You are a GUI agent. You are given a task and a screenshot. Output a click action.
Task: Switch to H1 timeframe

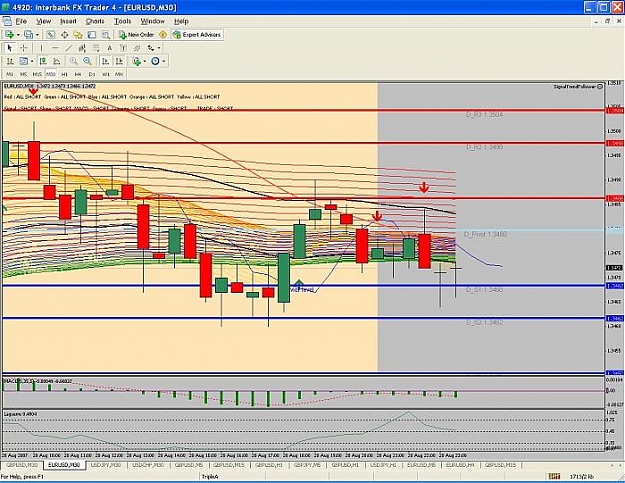coord(64,74)
